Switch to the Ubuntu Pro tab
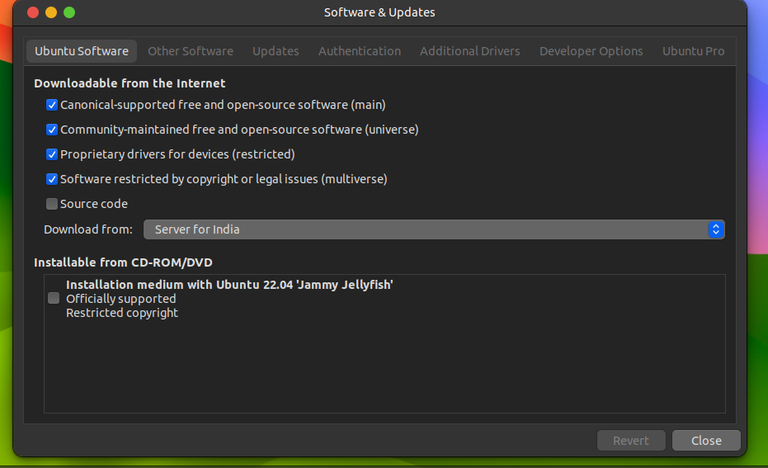768x468 pixels. pyautogui.click(x=692, y=51)
